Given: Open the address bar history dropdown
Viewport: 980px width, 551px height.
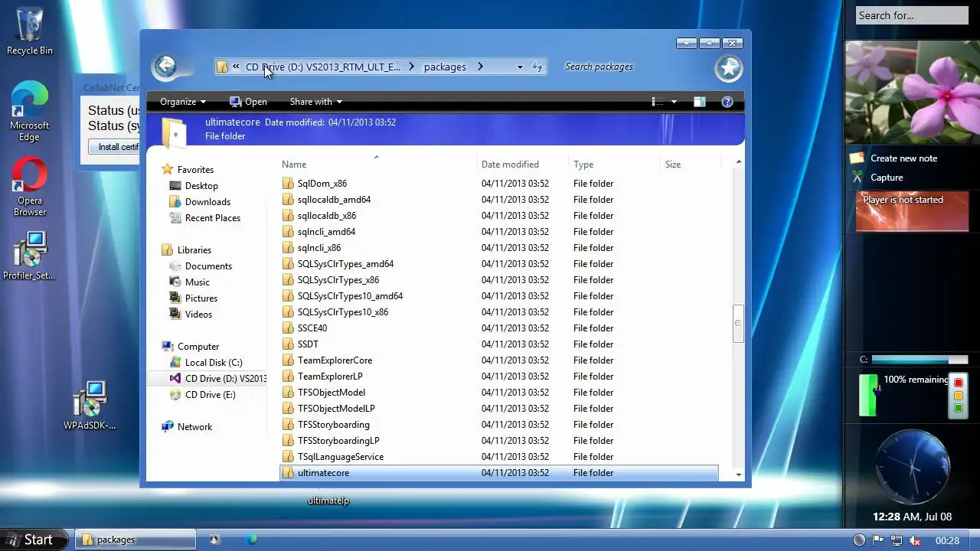Looking at the screenshot, I should click(x=520, y=67).
